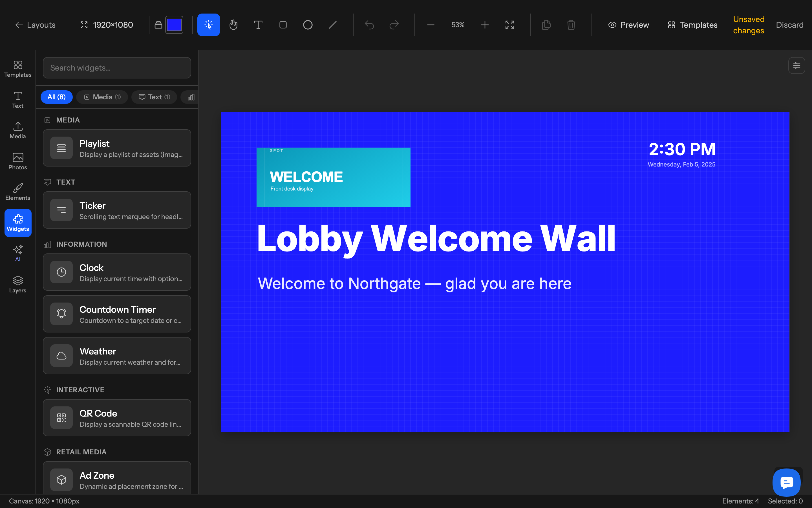This screenshot has height=508, width=812.
Task: Open the chat support bubble
Action: [787, 482]
